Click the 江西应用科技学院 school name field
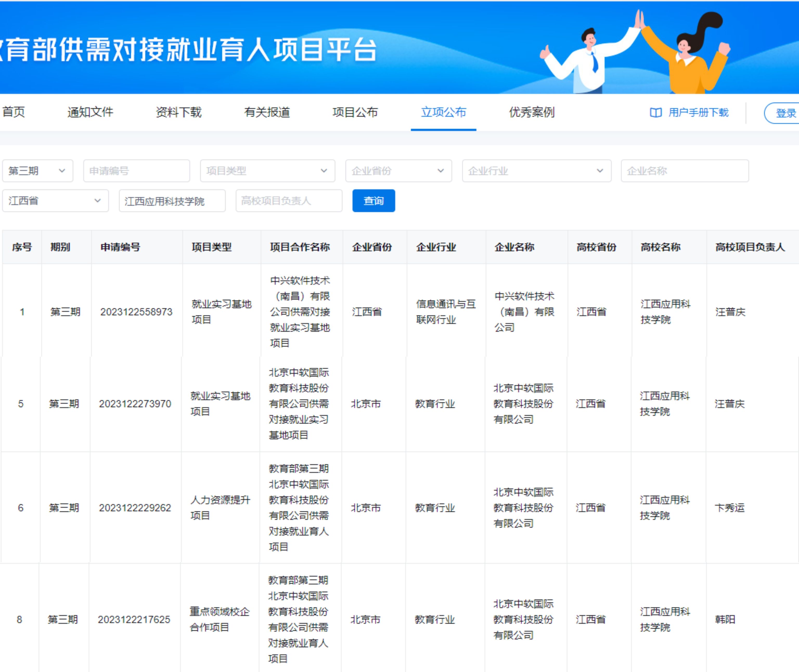 click(x=172, y=201)
